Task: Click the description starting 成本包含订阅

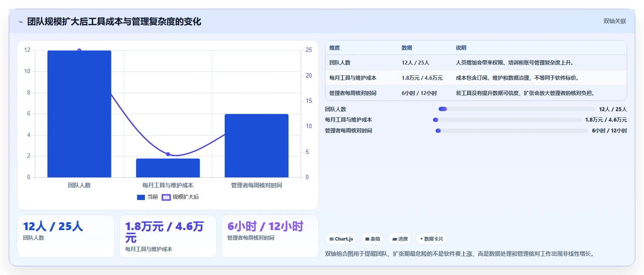Action: pyautogui.click(x=517, y=78)
